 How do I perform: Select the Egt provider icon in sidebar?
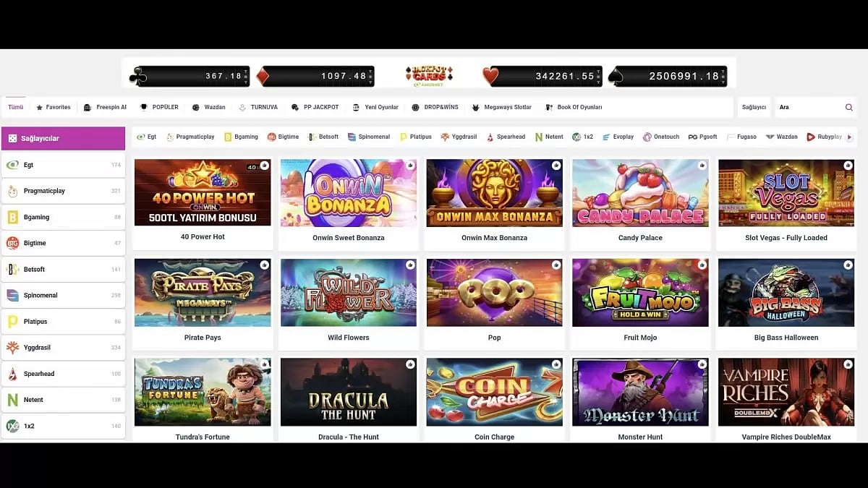[12, 165]
